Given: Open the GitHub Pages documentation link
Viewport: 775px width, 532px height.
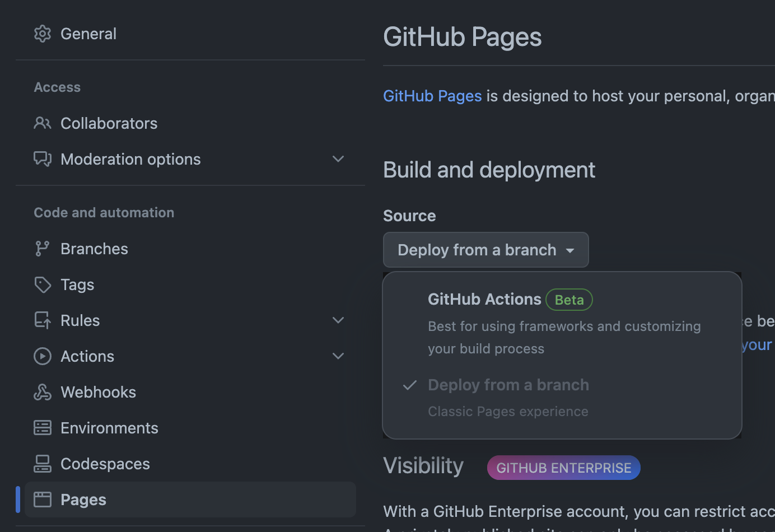Looking at the screenshot, I should (432, 96).
